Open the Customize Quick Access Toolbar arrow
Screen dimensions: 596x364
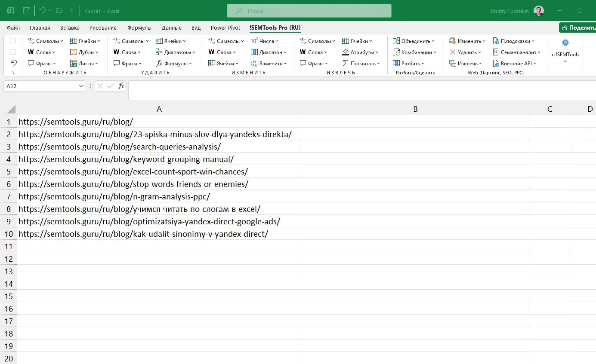pos(71,11)
